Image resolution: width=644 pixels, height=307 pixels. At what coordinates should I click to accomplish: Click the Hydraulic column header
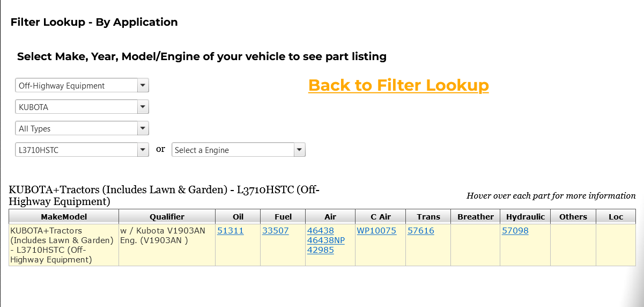point(525,217)
